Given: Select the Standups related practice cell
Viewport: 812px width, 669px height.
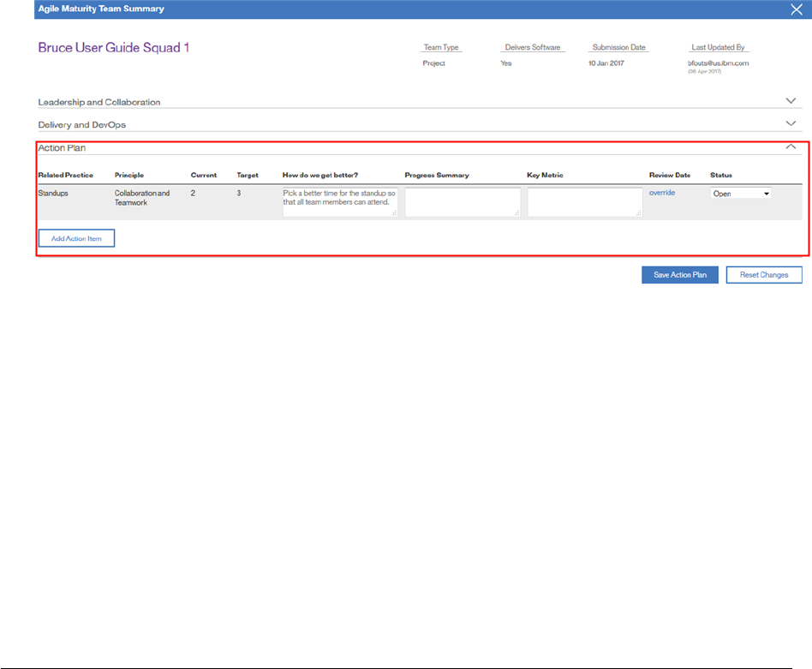Looking at the screenshot, I should [53, 193].
